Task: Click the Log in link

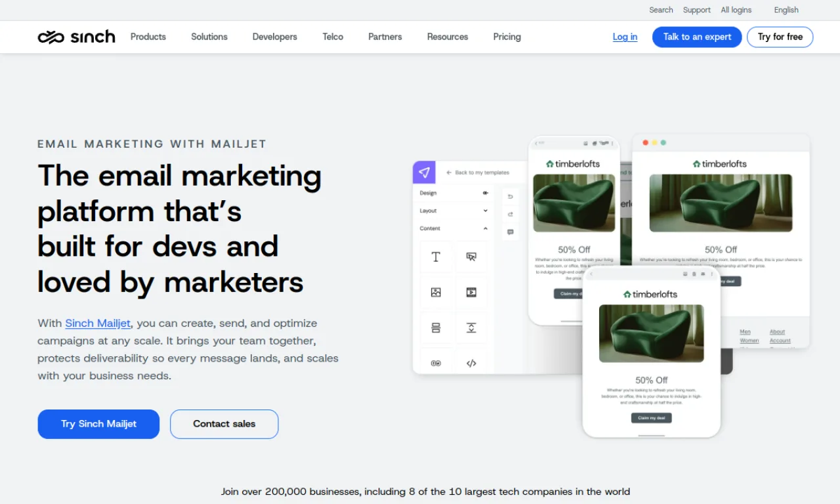Action: click(x=625, y=37)
